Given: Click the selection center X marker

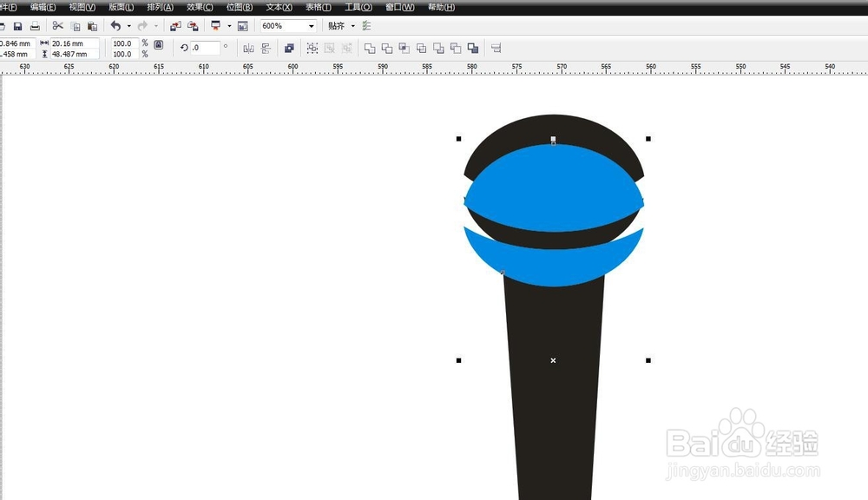Looking at the screenshot, I should coord(553,360).
